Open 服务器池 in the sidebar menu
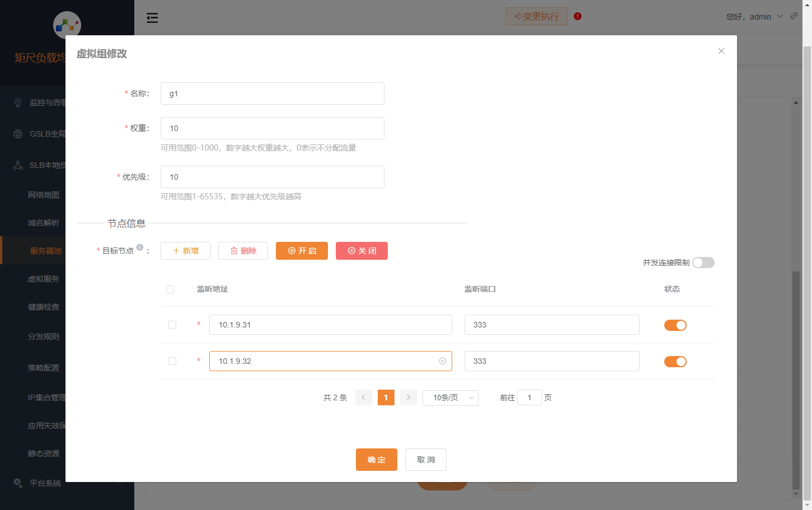 coord(46,251)
